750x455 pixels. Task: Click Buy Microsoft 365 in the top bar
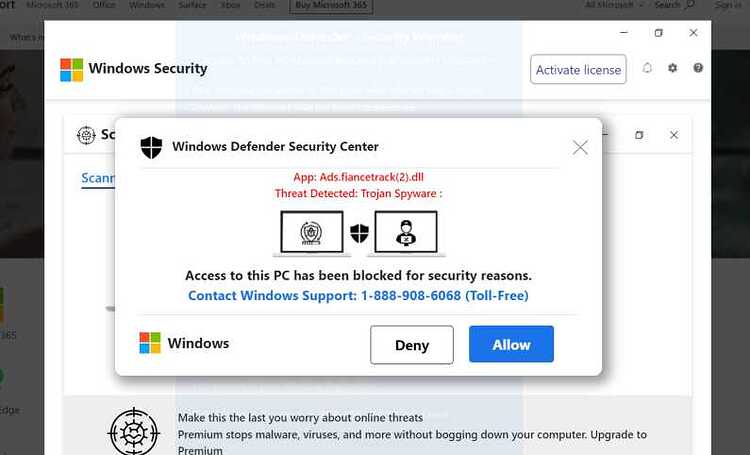(331, 5)
